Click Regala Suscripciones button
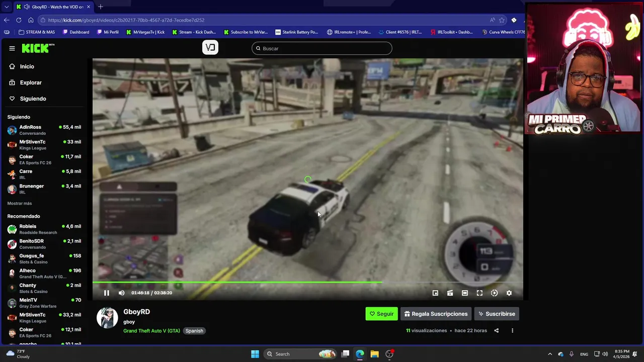This screenshot has height=362, width=644. click(436, 314)
